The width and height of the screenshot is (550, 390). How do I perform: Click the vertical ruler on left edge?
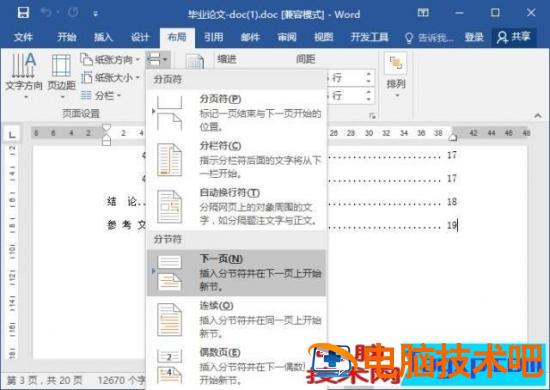click(13, 251)
